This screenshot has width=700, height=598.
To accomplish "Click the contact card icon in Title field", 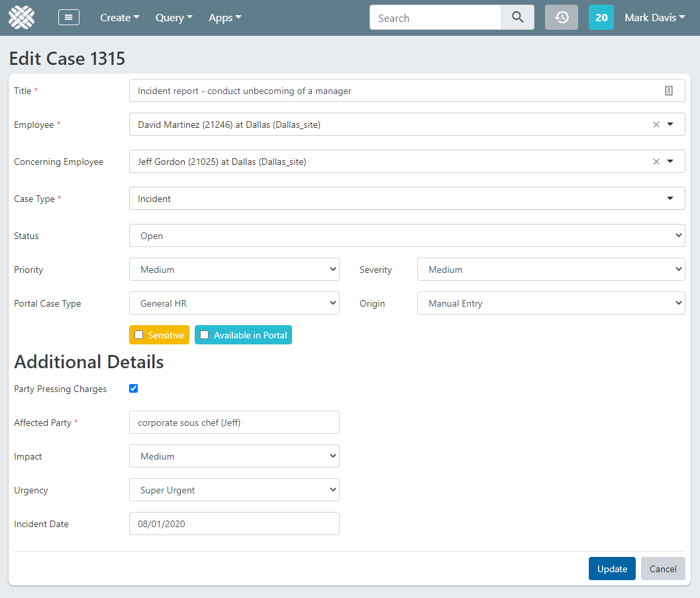I will pos(669,91).
